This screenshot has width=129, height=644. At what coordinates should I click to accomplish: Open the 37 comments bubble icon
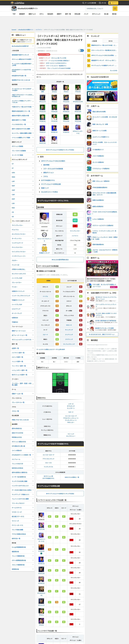tap(81, 50)
